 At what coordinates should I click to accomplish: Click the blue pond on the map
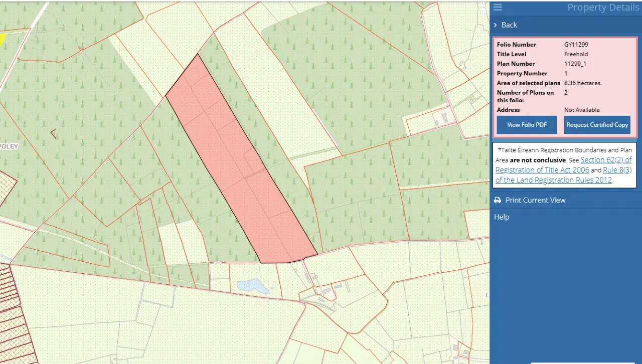pyautogui.click(x=253, y=286)
